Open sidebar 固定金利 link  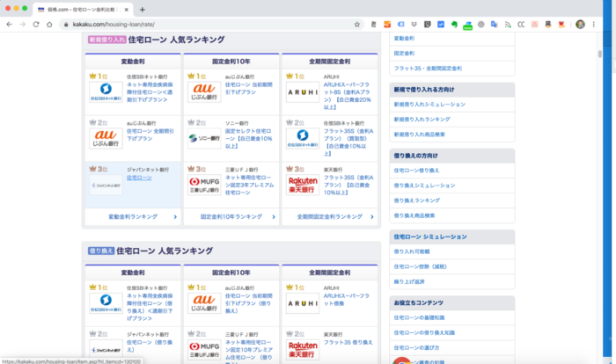tap(404, 53)
